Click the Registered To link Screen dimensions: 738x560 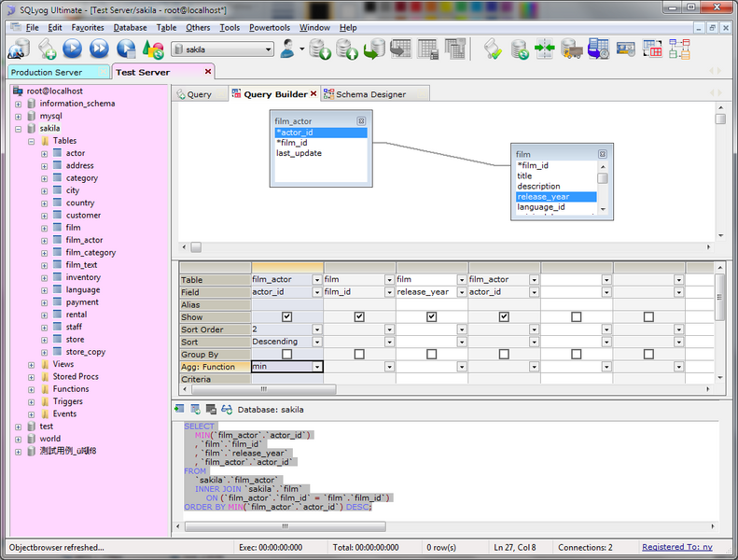point(677,547)
